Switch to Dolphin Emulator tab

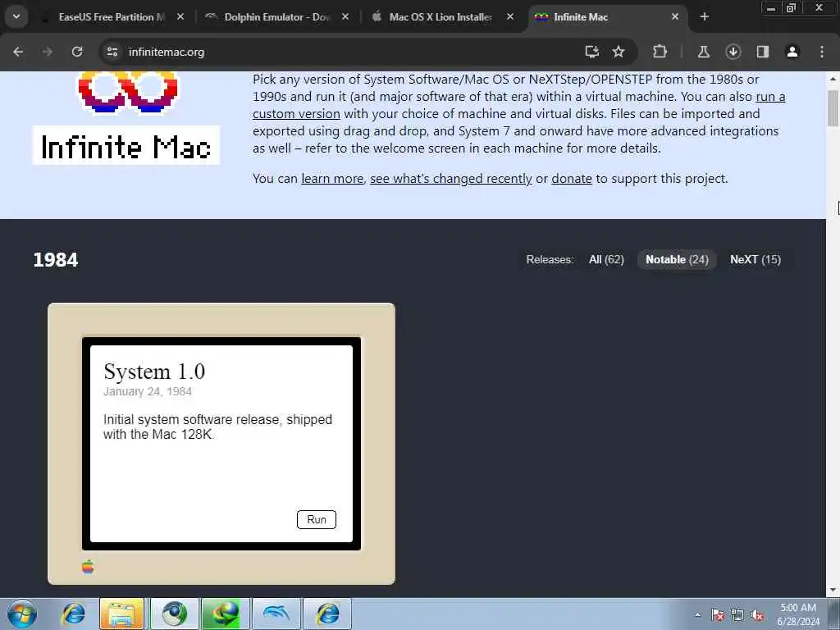(277, 17)
